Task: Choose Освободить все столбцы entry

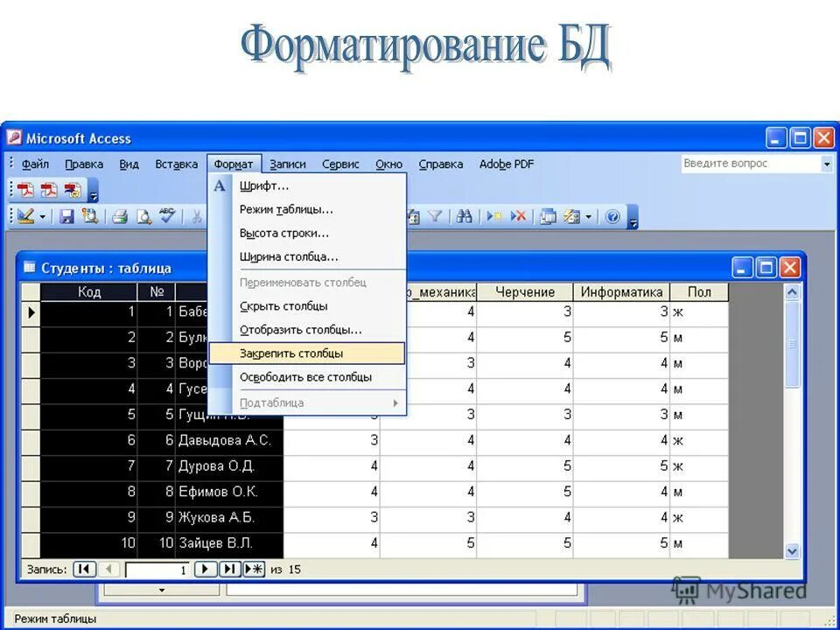Action: point(307,376)
